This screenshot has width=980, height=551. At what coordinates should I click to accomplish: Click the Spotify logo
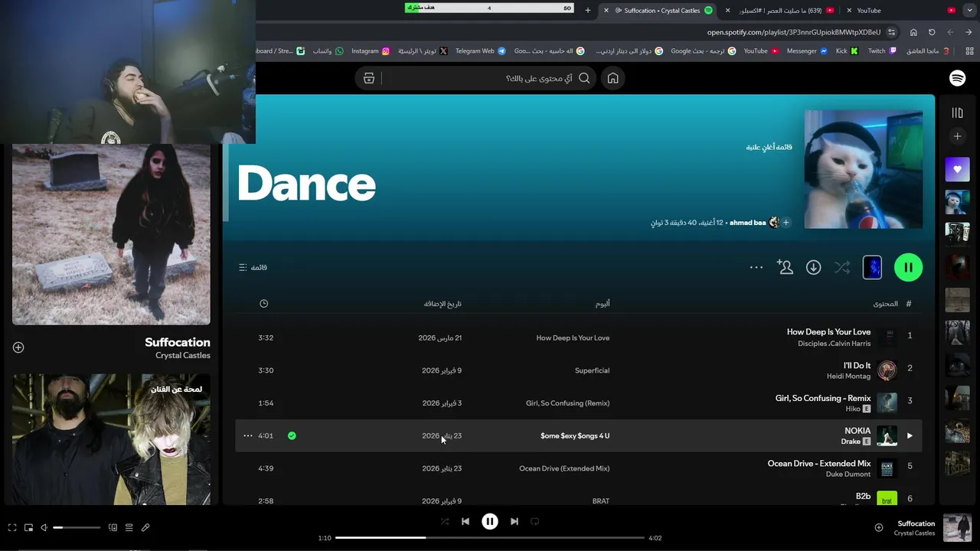point(957,78)
